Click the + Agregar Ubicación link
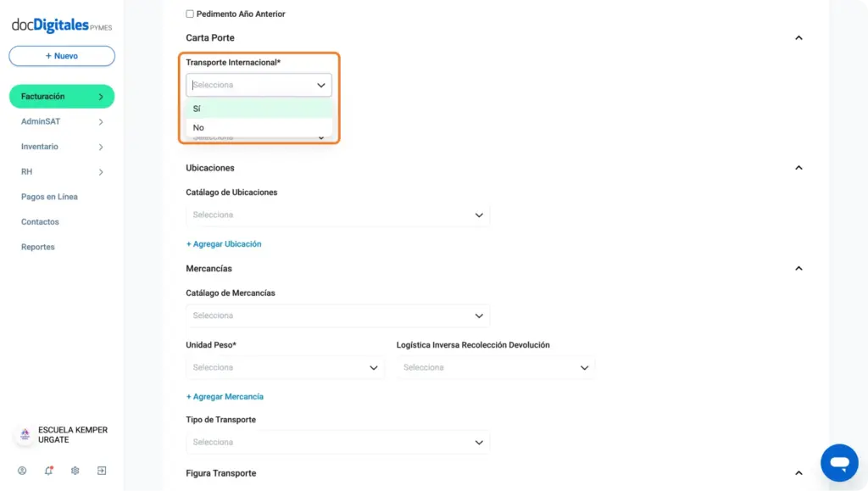Screen dimensions: 868x491 [x=224, y=244]
